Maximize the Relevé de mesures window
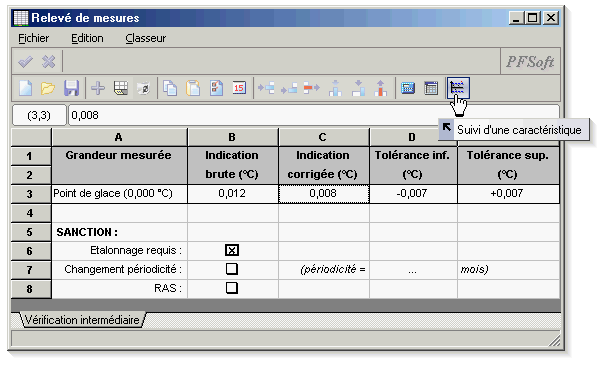This screenshot has height=368, width=600. 533,18
